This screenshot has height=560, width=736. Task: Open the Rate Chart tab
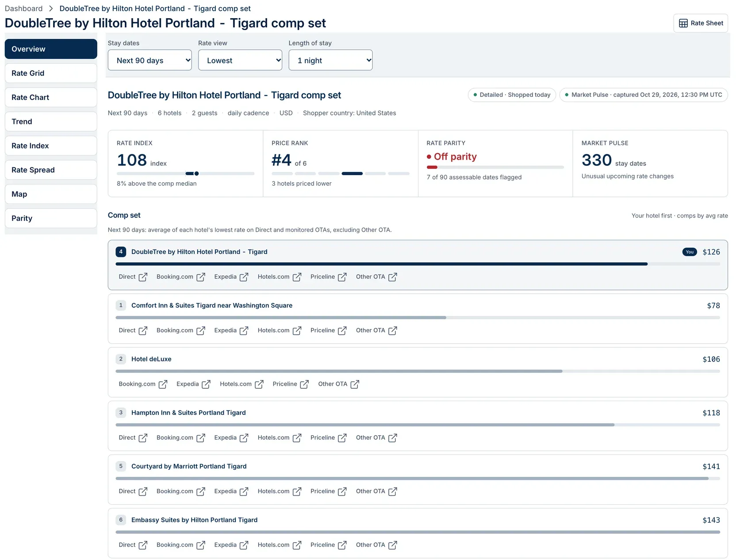click(x=51, y=97)
